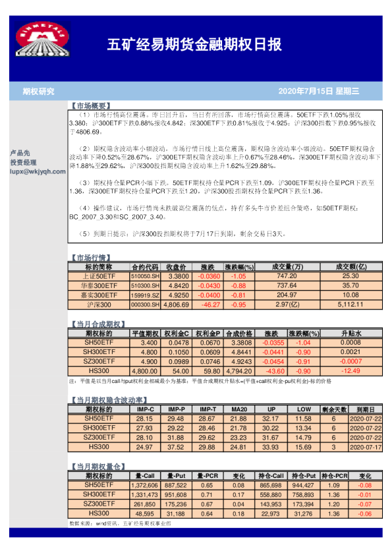Select the red change value -46.27

211,305
